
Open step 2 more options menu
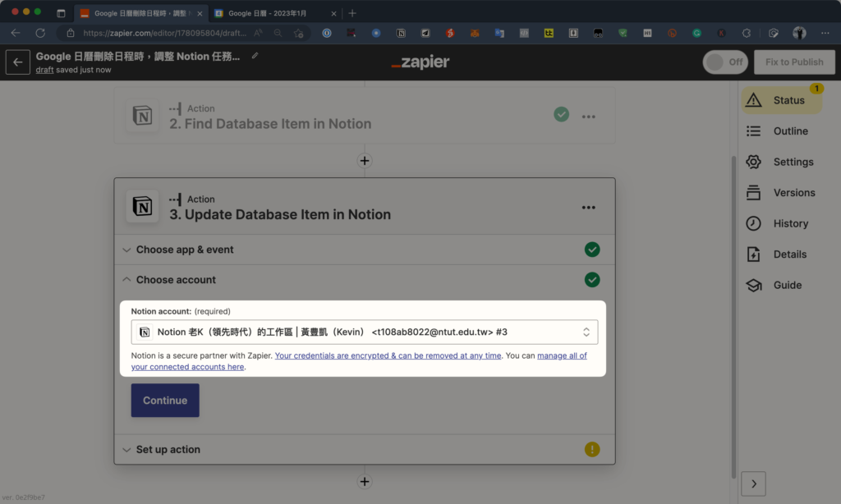pyautogui.click(x=588, y=117)
